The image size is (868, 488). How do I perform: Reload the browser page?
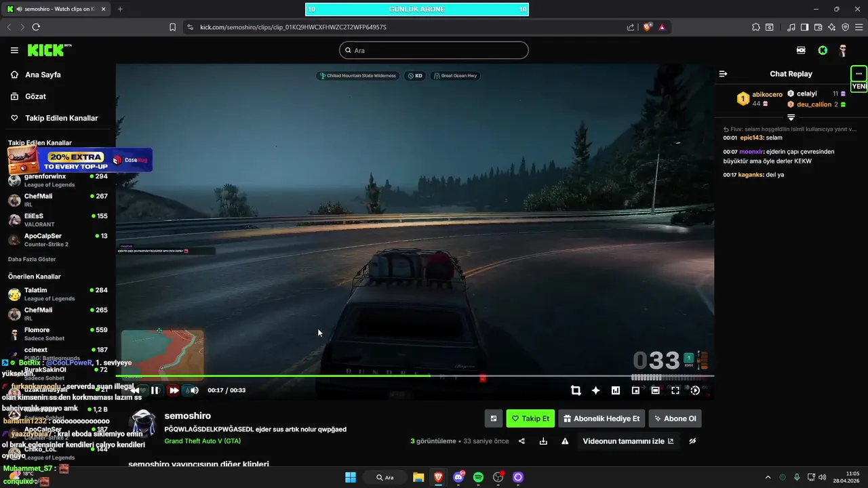36,27
